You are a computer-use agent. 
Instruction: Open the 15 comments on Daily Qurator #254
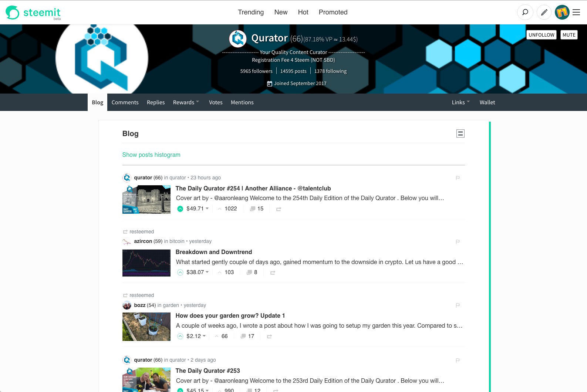pyautogui.click(x=257, y=209)
